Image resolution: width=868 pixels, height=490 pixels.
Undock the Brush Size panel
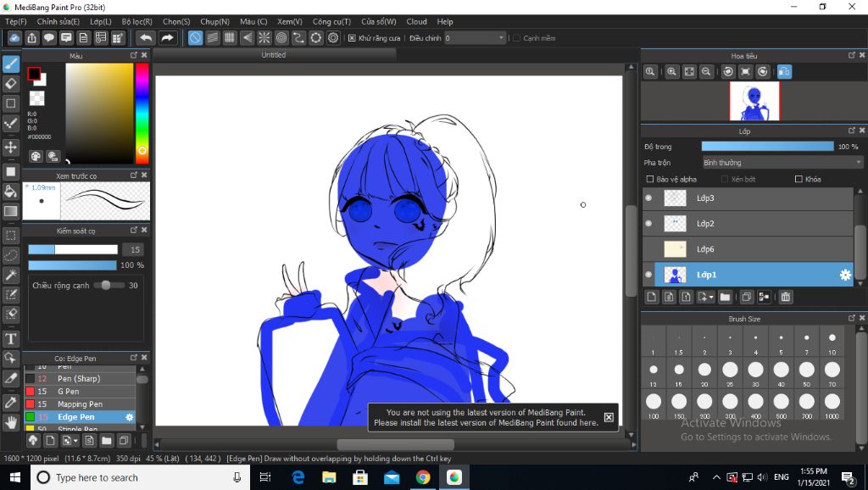851,319
